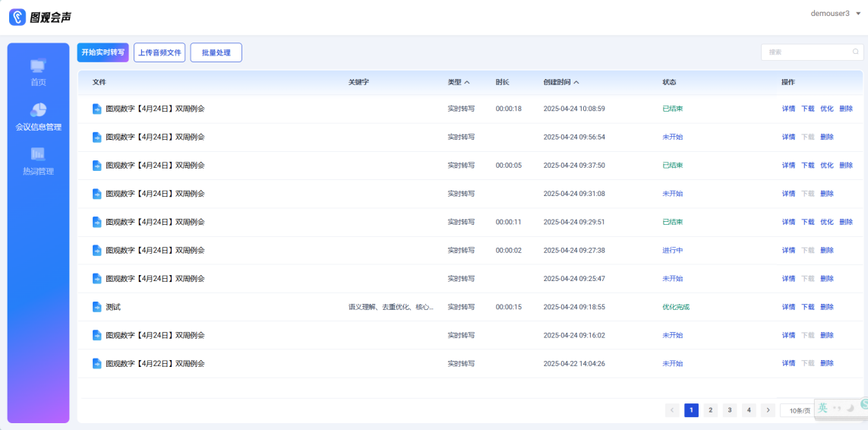Image resolution: width=868 pixels, height=430 pixels.
Task: Click the 图观会声 logo icon
Action: click(x=17, y=17)
